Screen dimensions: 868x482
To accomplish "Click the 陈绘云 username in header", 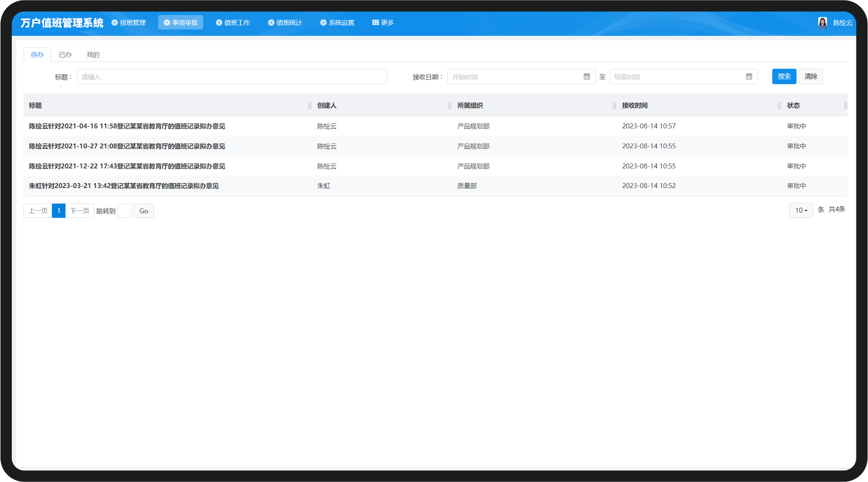I will click(x=843, y=23).
